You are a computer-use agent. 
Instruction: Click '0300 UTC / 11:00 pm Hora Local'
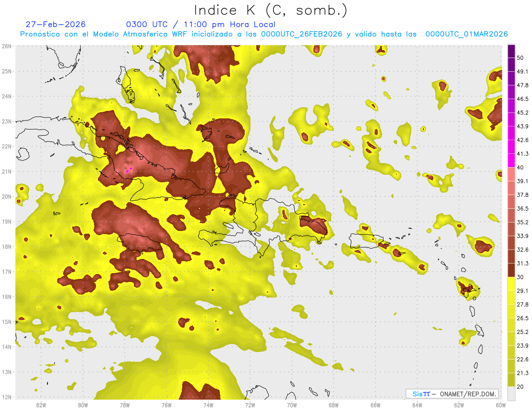coord(201,24)
